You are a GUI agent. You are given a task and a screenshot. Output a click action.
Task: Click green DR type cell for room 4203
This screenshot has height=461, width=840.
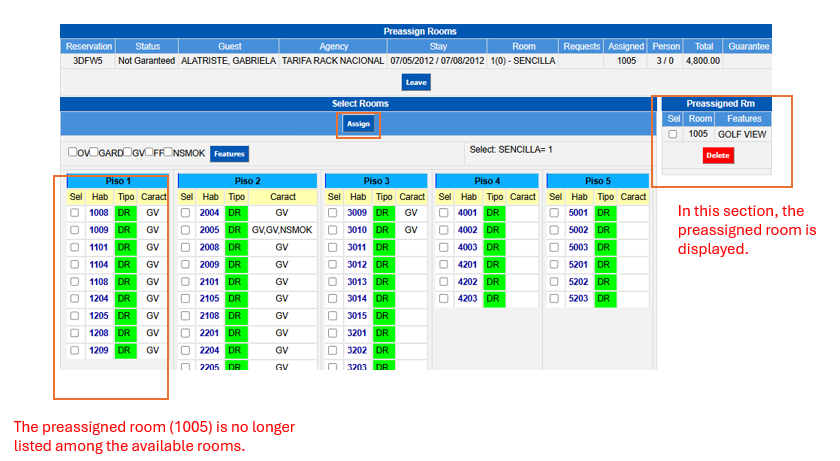point(494,299)
